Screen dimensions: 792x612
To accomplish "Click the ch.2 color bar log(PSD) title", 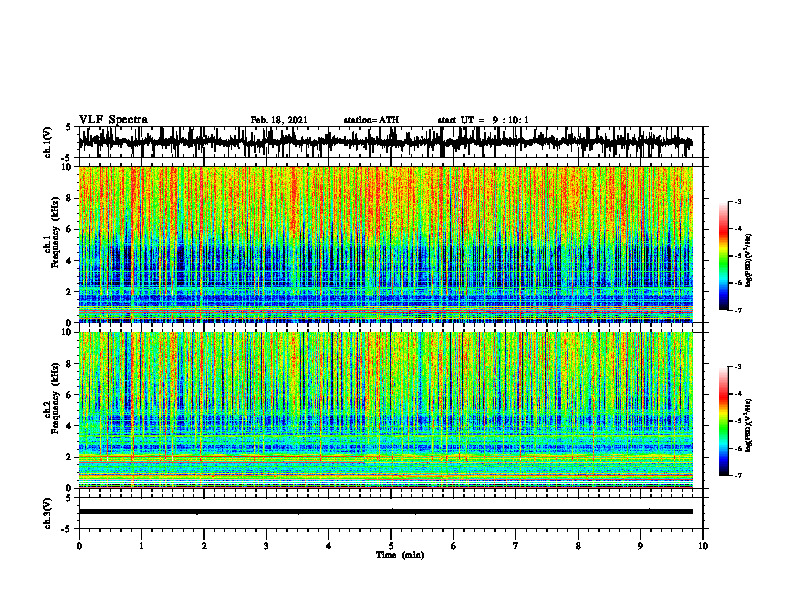I will point(750,425).
